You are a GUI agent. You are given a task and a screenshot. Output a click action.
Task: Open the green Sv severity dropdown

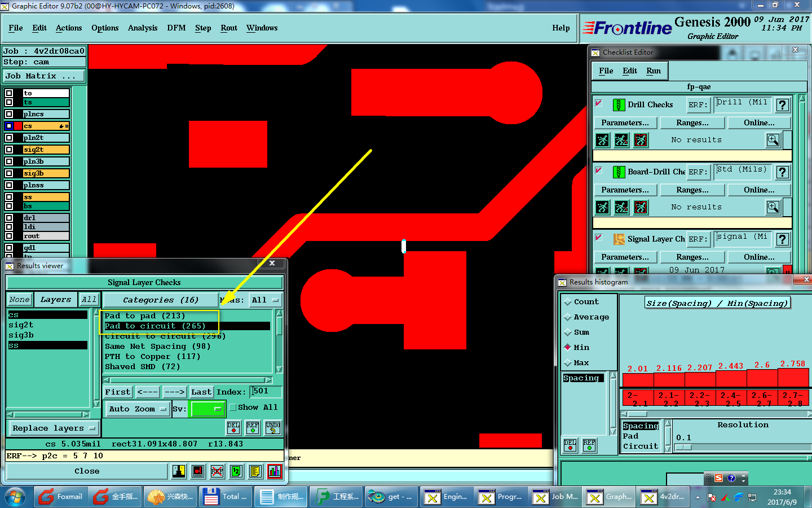click(208, 409)
